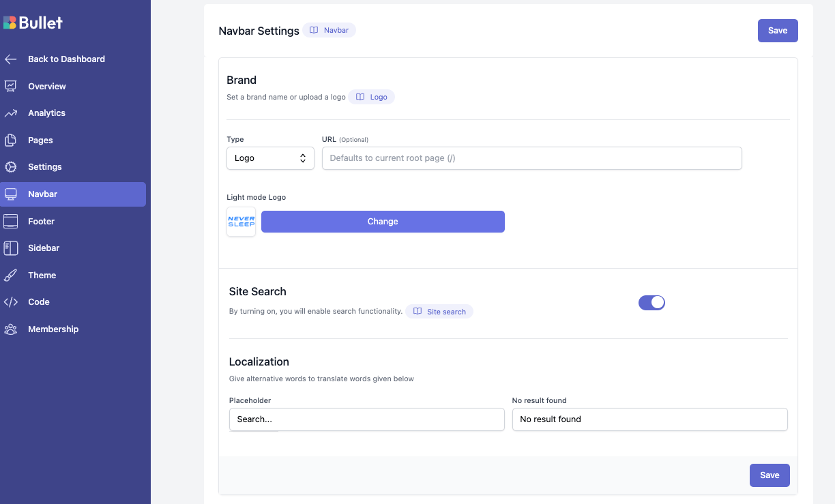Click the book icon in the Logo docs badge
This screenshot has height=504, width=835.
360,97
